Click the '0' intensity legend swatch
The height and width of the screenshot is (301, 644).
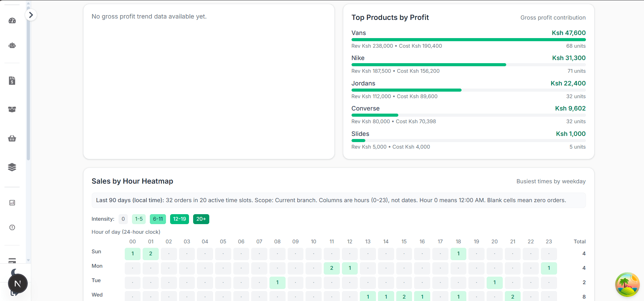(123, 219)
